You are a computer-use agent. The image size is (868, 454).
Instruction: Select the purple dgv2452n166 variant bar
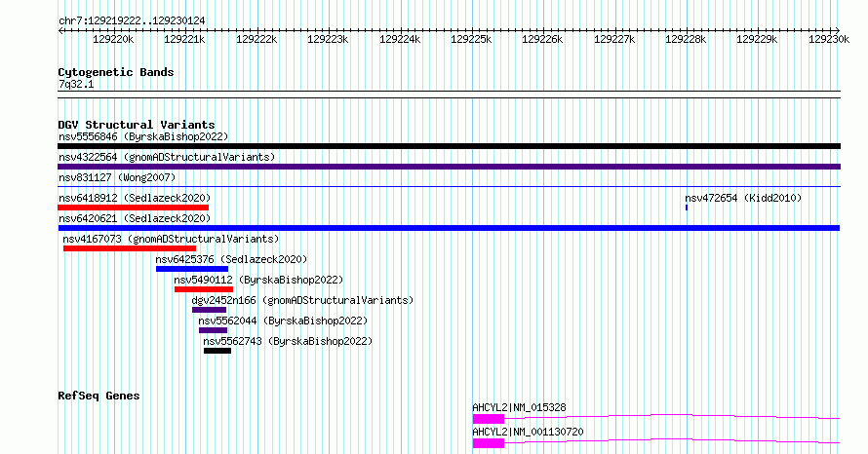(210, 310)
